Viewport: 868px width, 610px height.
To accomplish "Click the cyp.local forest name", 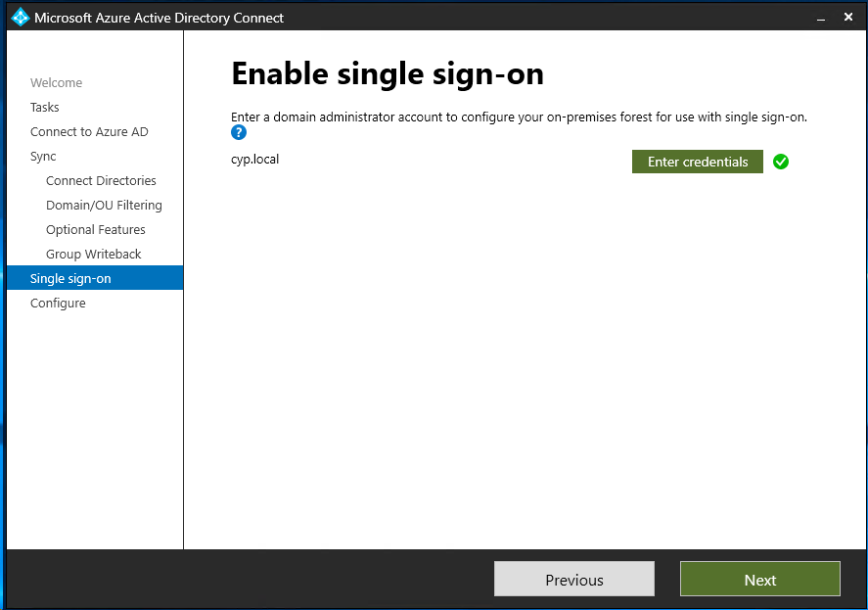I will tap(255, 160).
